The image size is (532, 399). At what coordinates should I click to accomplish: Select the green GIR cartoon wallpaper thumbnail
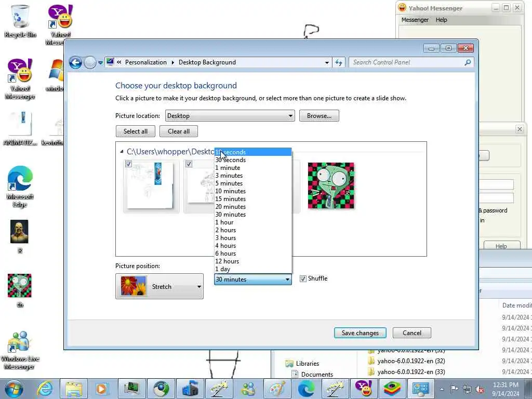[x=331, y=185]
